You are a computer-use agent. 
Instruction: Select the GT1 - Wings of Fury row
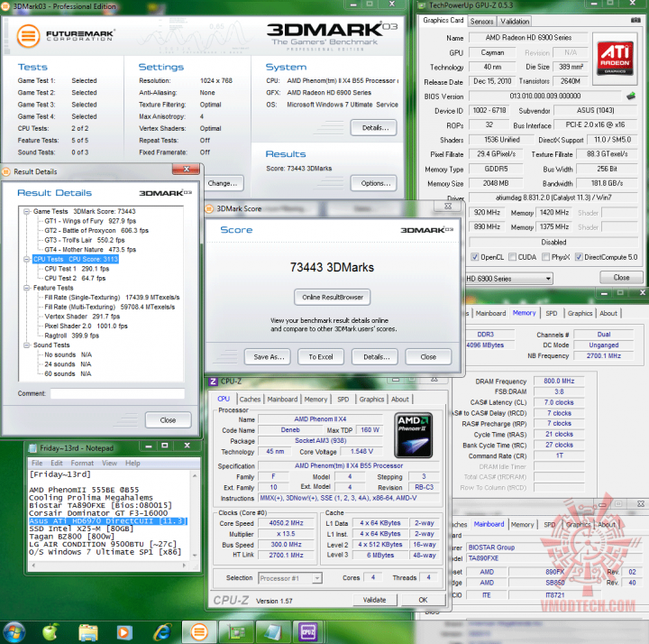coord(90,221)
